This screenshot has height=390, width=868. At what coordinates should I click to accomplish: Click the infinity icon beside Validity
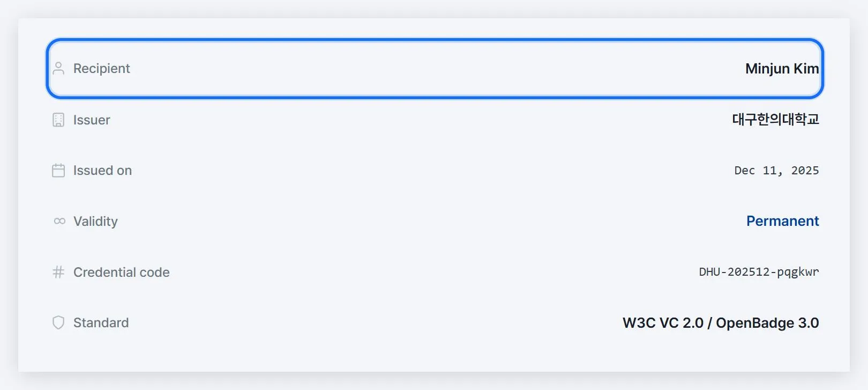tap(59, 221)
